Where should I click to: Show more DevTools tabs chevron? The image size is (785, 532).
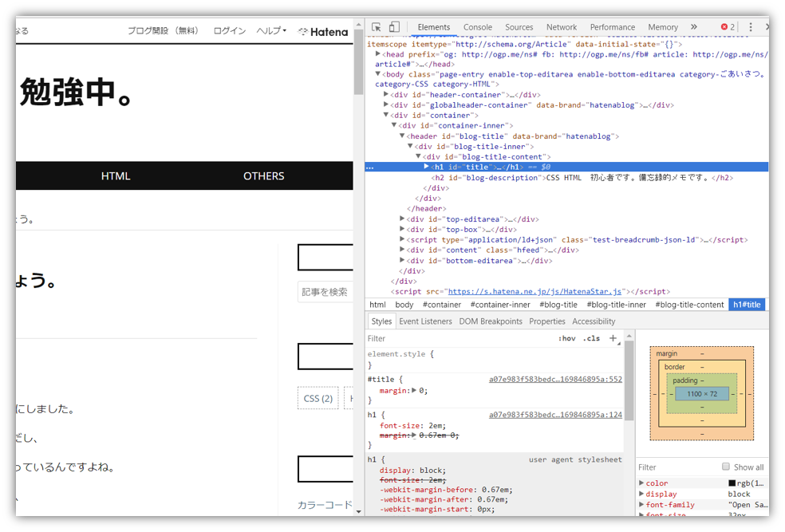click(694, 27)
